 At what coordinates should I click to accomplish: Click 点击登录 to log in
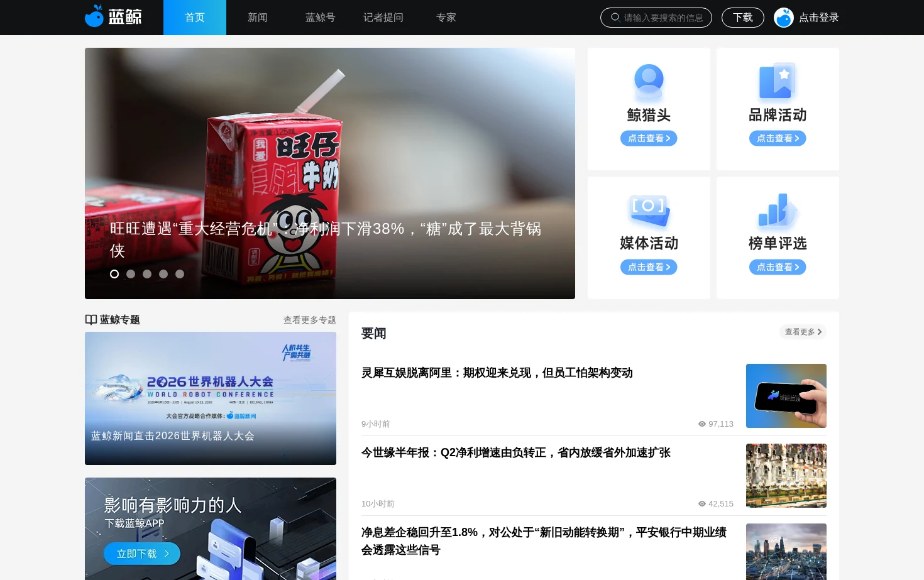819,18
